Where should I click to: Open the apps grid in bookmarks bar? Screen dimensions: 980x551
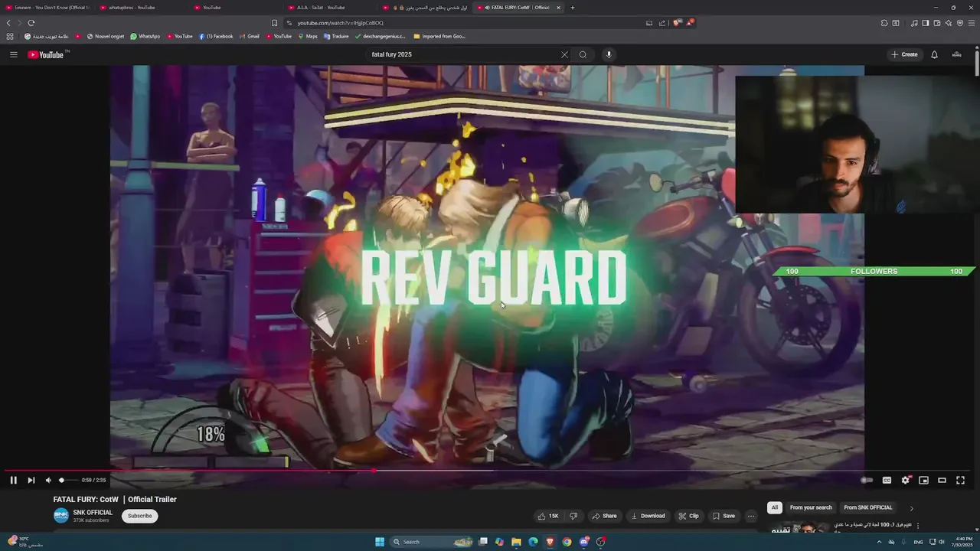(x=10, y=36)
